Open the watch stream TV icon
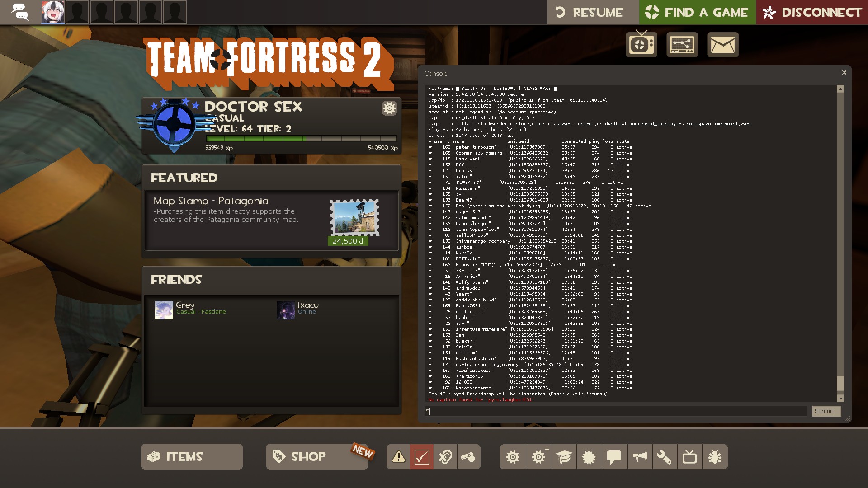868x488 pixels. point(642,44)
